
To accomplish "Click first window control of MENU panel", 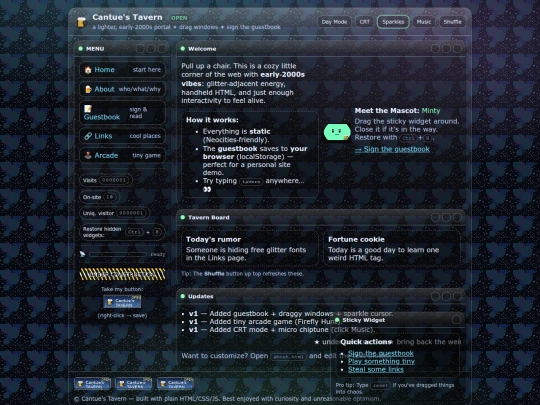I will (x=140, y=49).
